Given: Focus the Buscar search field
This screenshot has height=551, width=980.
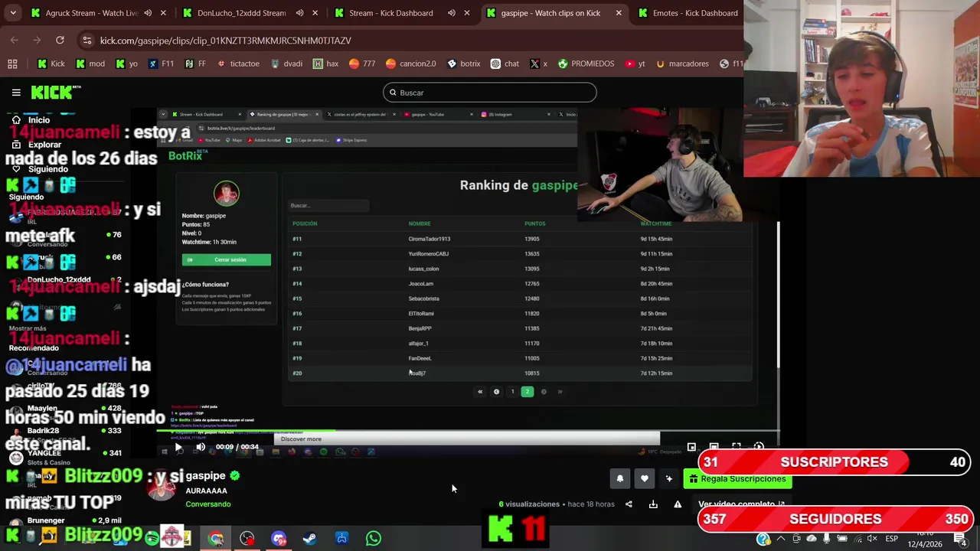Looking at the screenshot, I should pyautogui.click(x=489, y=93).
